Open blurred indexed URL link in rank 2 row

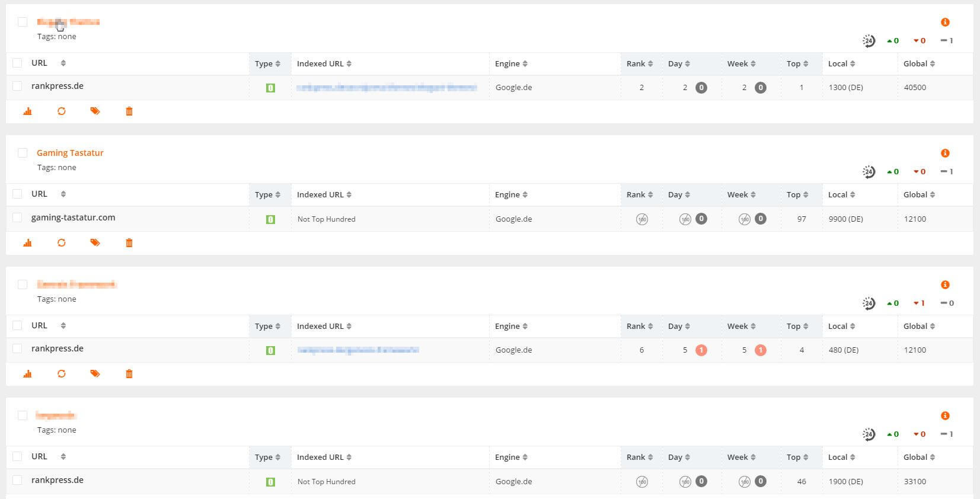(x=387, y=88)
